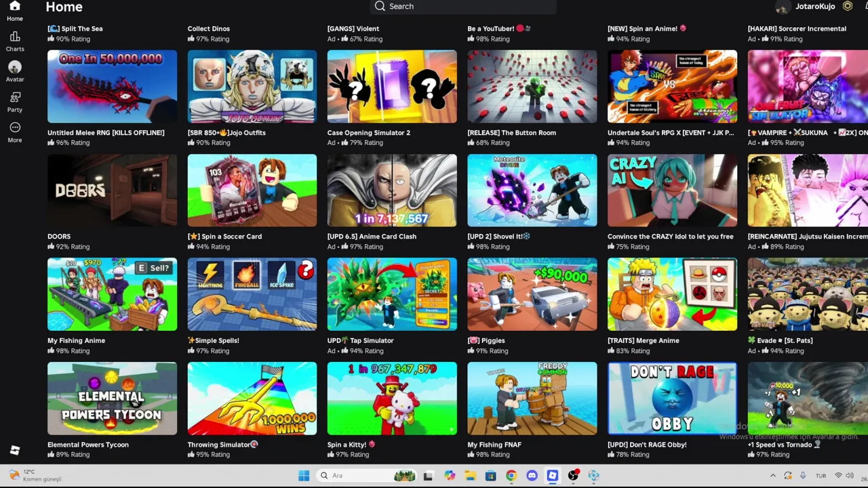This screenshot has width=868, height=488.
Task: Click the DOORS game title
Action: pyautogui.click(x=59, y=237)
